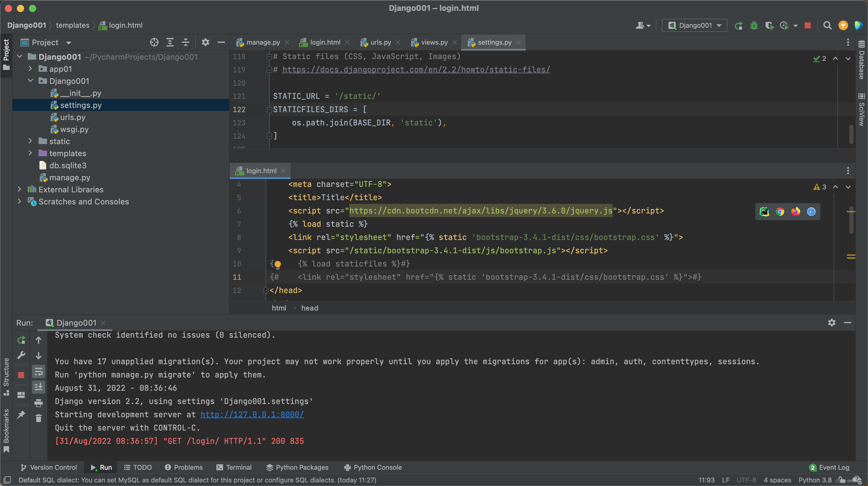The width and height of the screenshot is (868, 486).
Task: Click Expand All in Project panel
Action: point(170,43)
